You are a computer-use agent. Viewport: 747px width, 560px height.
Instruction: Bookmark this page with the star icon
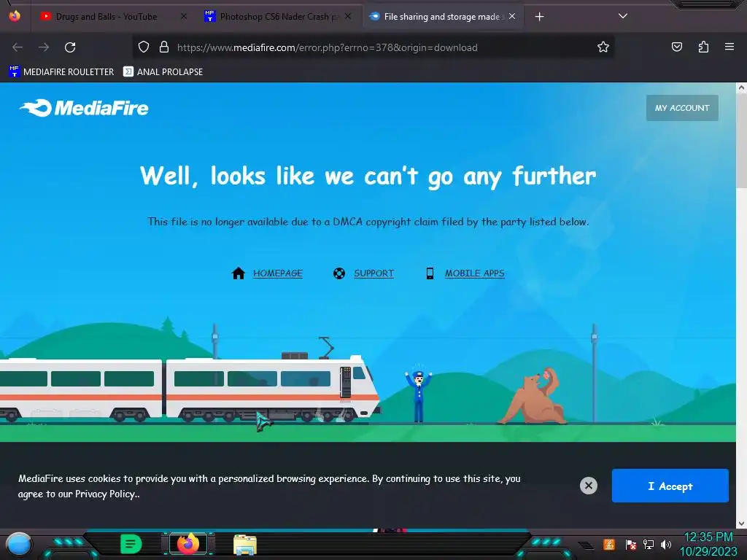(x=603, y=47)
